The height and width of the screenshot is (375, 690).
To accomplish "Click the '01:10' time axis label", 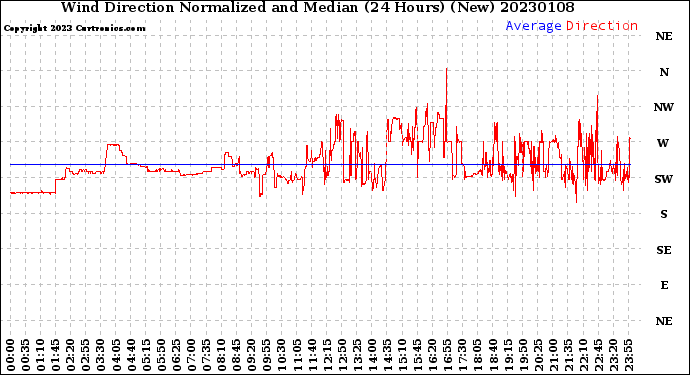I will tap(40, 355).
